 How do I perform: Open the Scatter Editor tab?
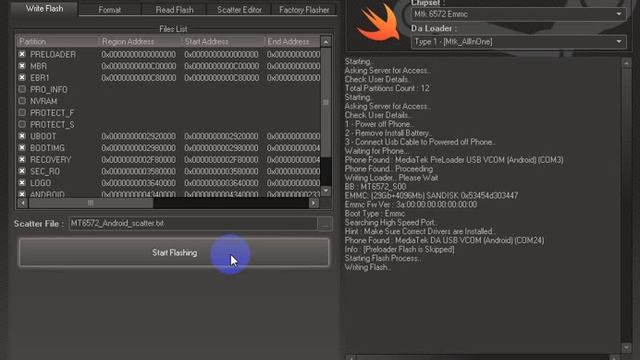239,10
